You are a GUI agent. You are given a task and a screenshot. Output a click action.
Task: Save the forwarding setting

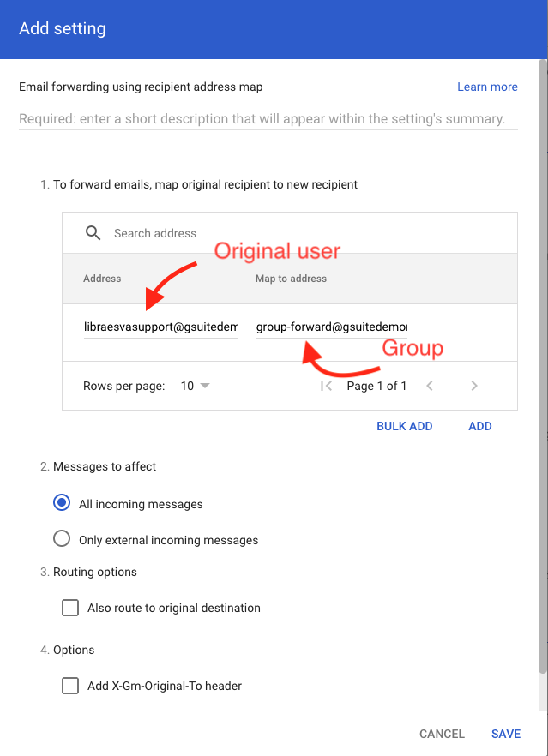click(x=506, y=734)
